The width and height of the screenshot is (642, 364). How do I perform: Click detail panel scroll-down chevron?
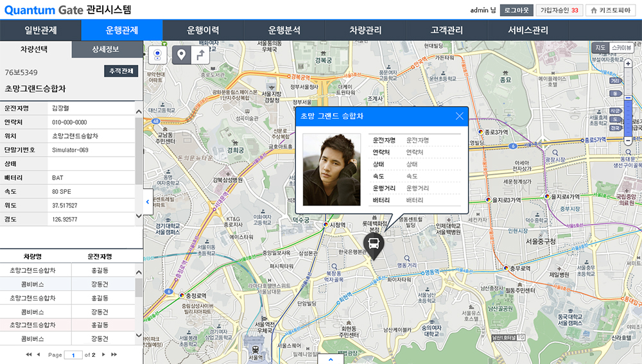tap(139, 216)
